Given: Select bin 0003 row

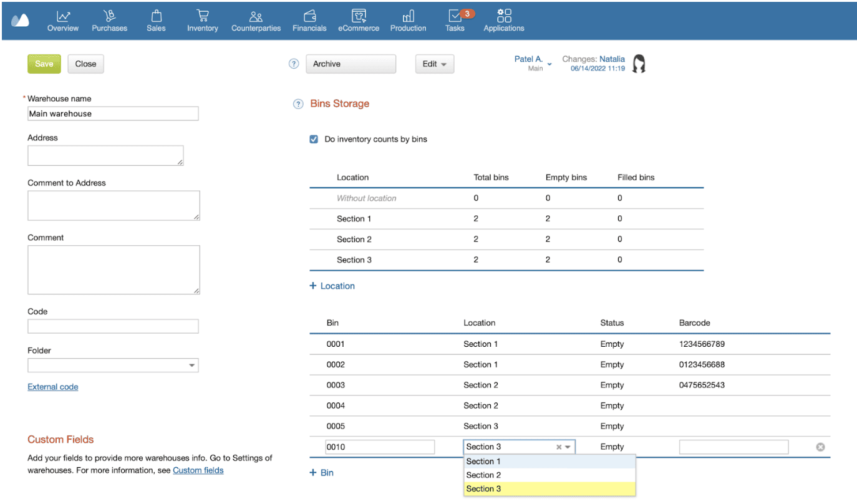Looking at the screenshot, I should 570,385.
